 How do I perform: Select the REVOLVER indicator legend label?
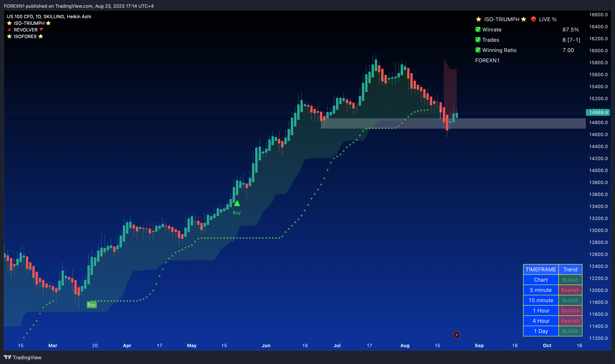25,30
